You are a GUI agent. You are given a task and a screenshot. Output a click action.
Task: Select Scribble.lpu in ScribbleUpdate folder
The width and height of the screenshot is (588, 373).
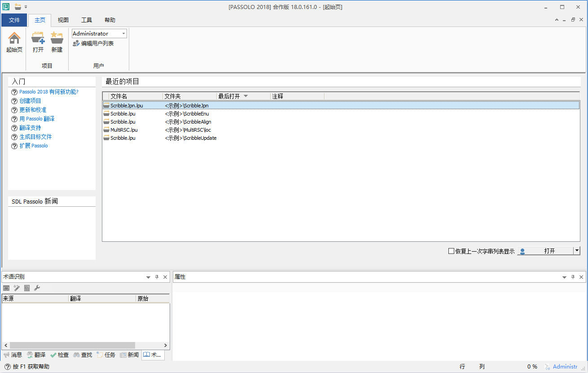click(x=341, y=138)
